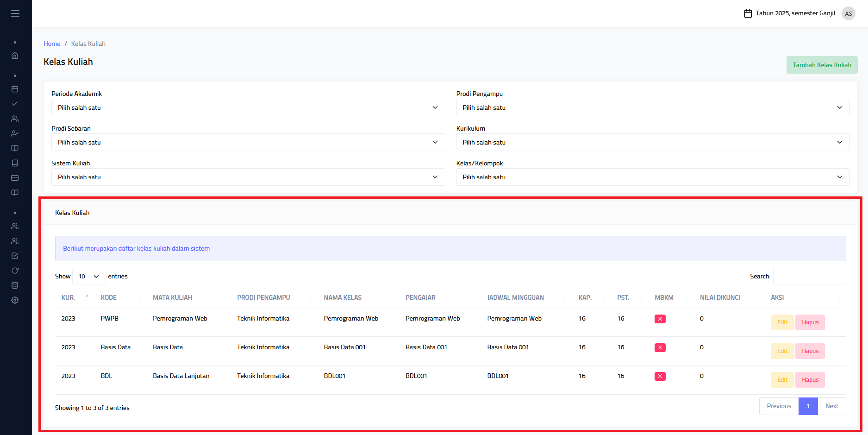Delete Basis Data Lanjutan with Hapus button
This screenshot has width=868, height=435.
click(x=810, y=380)
